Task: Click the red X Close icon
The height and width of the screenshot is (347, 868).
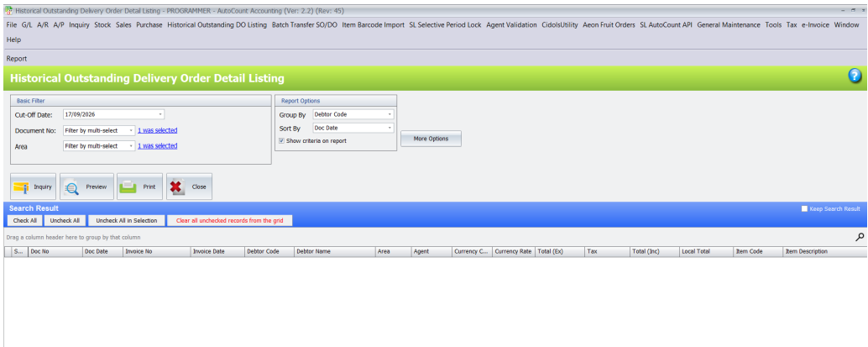Action: pyautogui.click(x=176, y=187)
